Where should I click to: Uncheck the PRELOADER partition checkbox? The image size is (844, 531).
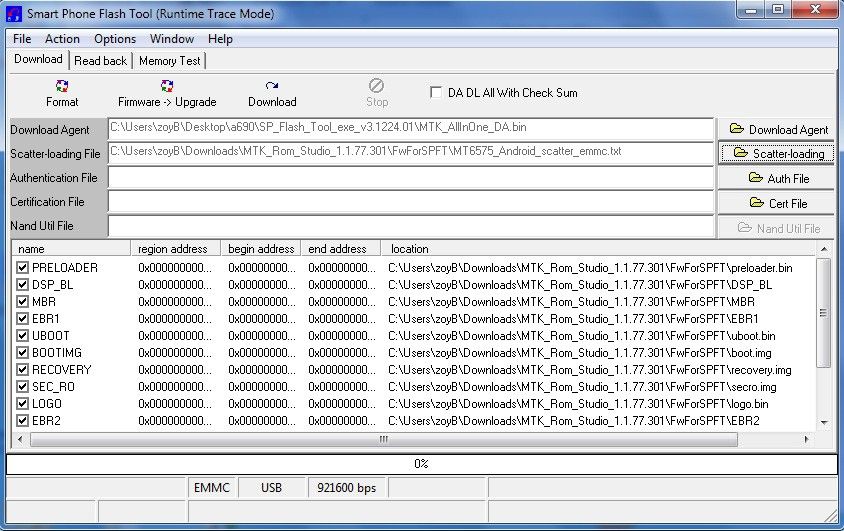point(22,267)
